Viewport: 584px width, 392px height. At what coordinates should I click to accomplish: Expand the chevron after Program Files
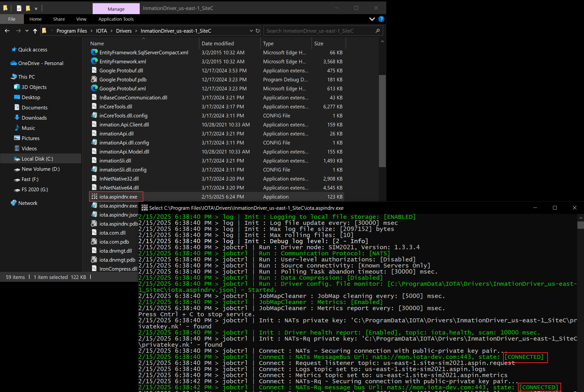pyautogui.click(x=91, y=31)
